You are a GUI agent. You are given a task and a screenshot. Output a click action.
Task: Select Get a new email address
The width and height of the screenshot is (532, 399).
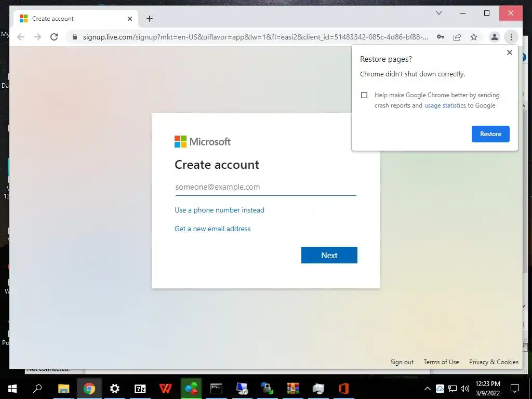(x=212, y=229)
